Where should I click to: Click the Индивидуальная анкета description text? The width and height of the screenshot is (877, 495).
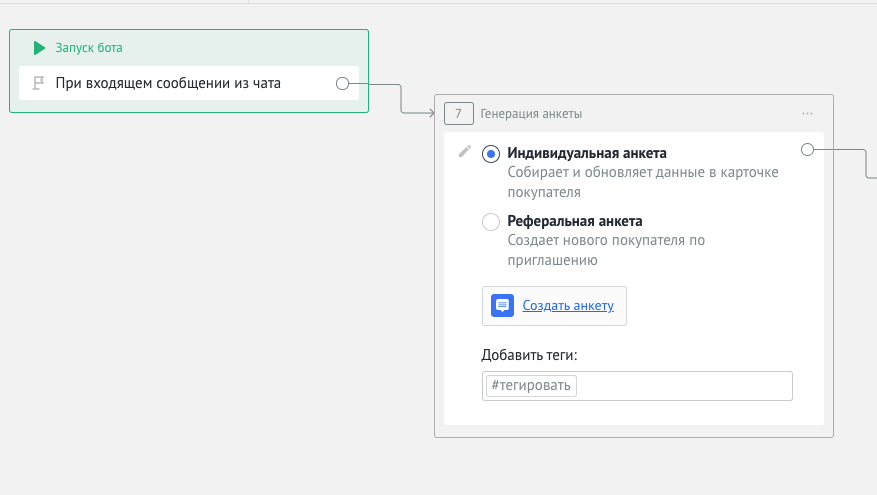coord(642,182)
